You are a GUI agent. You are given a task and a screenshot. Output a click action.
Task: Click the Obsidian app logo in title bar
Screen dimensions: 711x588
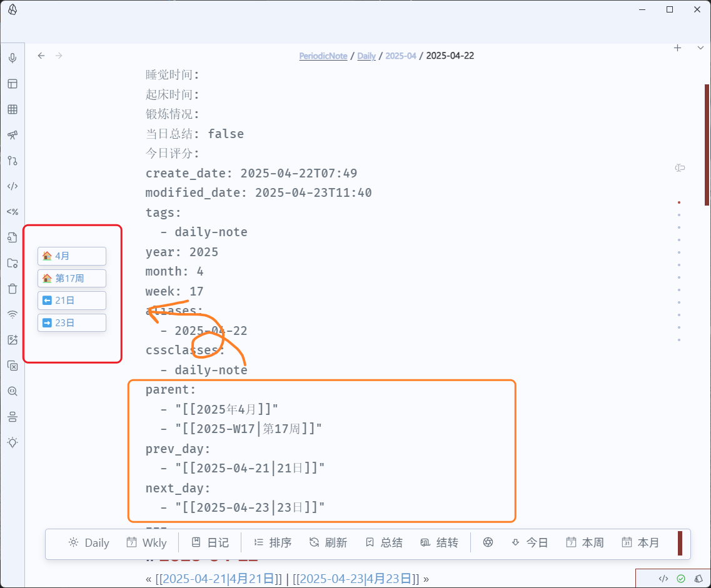click(13, 9)
